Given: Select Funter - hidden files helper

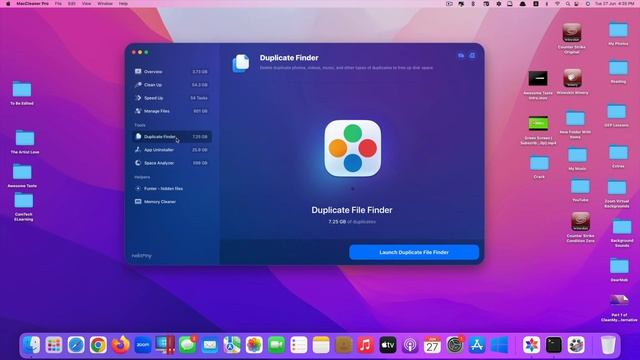Looking at the screenshot, I should (171, 189).
